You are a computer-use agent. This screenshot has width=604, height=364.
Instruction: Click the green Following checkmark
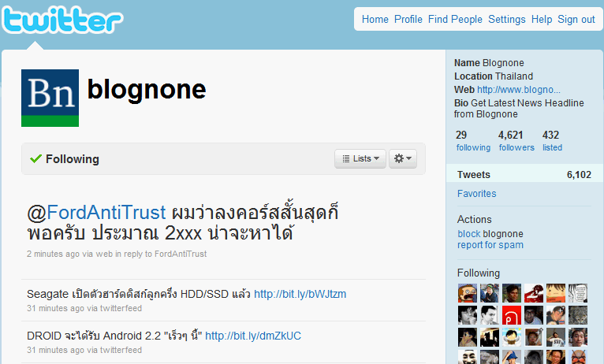pyautogui.click(x=35, y=158)
